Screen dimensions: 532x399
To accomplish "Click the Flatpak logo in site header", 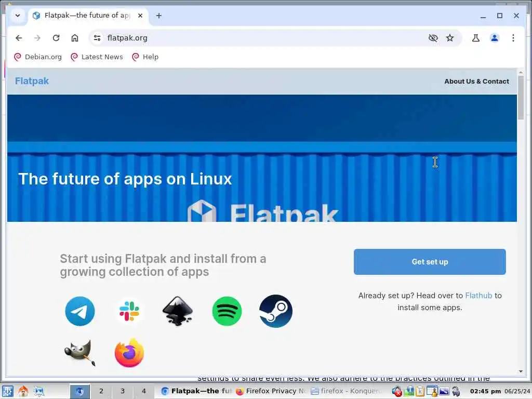I will coord(32,81).
